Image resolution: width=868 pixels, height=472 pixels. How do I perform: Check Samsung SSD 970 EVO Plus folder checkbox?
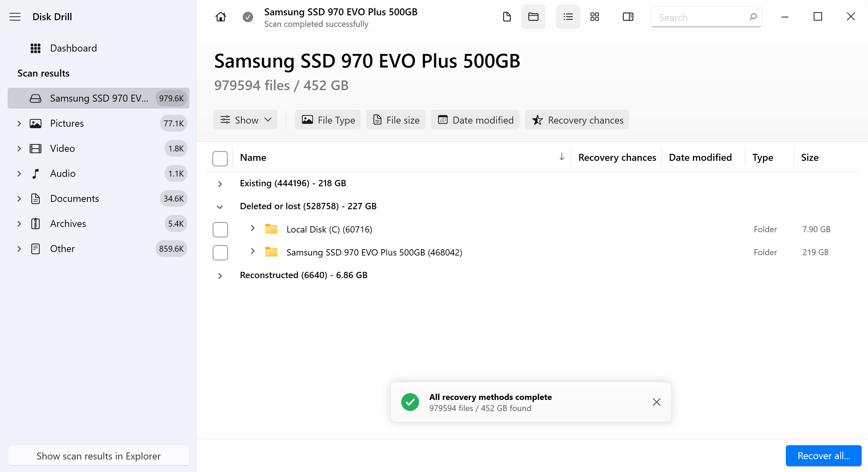tap(220, 252)
